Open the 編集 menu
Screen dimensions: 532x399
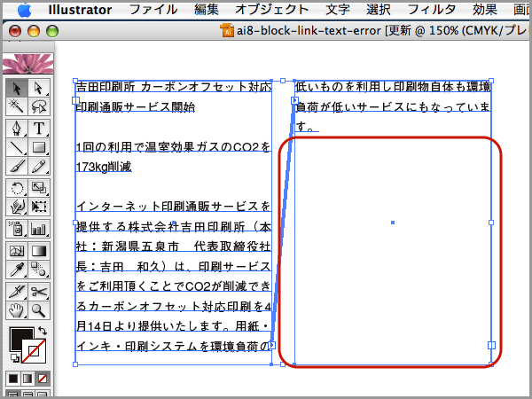(x=207, y=10)
